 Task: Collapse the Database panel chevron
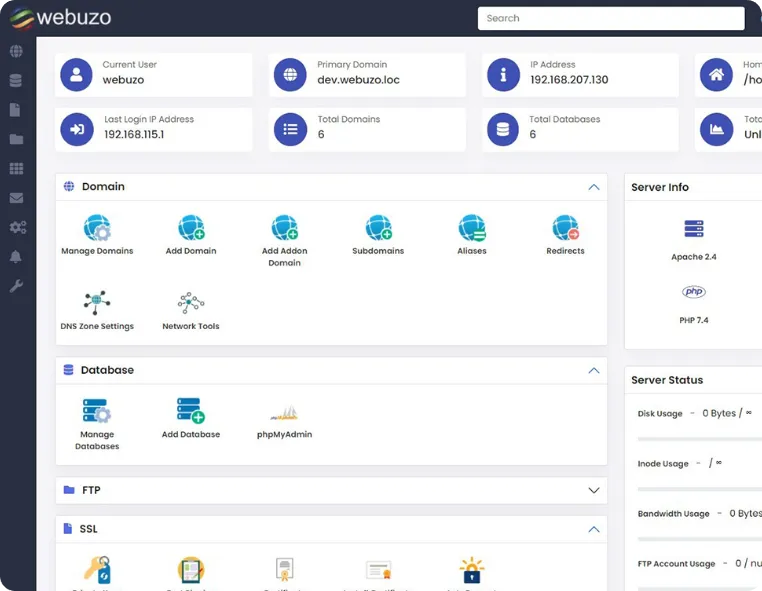(594, 370)
